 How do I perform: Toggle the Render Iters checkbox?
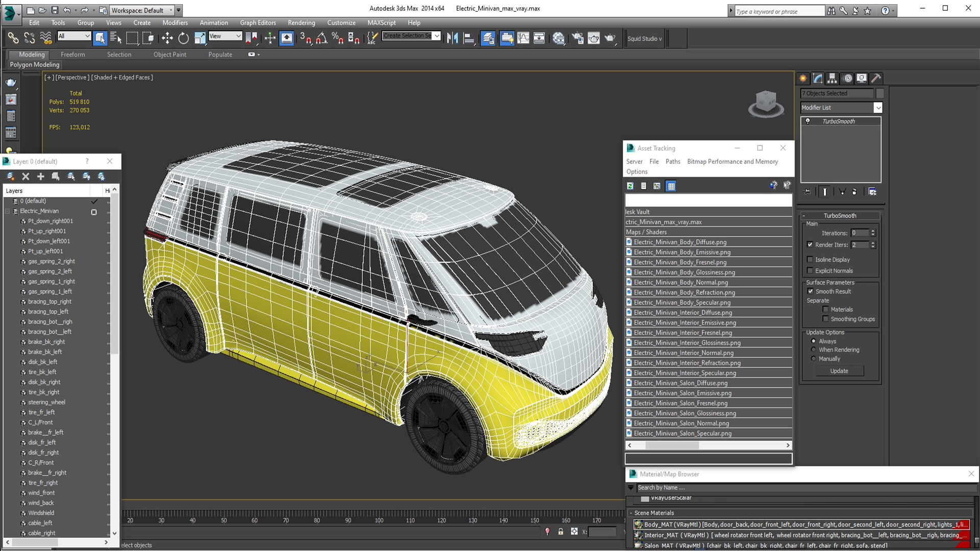click(x=810, y=245)
